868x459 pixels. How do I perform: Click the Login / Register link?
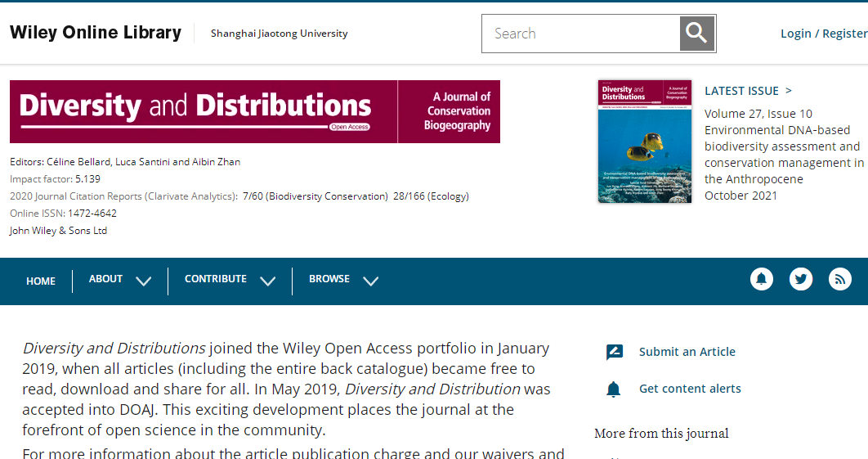click(x=823, y=34)
